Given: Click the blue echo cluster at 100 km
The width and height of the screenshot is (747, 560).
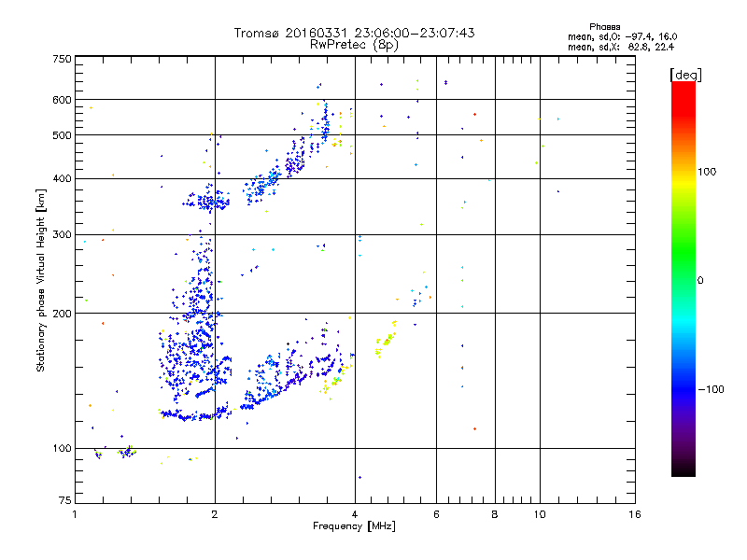Looking at the screenshot, I should (127, 452).
